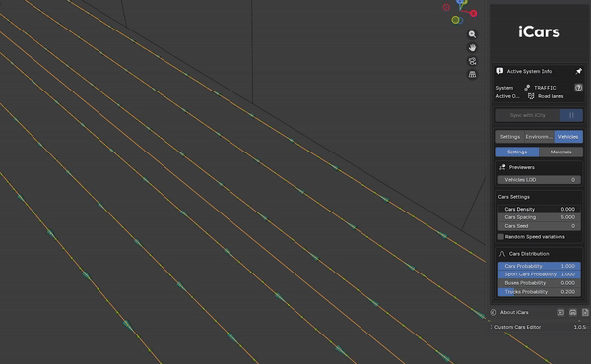Switch to the top-level Settings tab
Screen dimensions: 591x364
coord(510,137)
